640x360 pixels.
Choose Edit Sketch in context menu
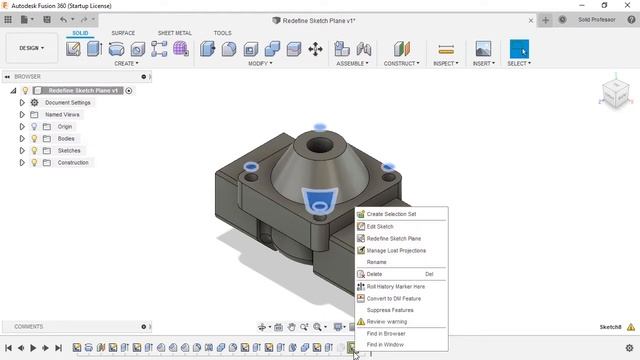coord(401,227)
